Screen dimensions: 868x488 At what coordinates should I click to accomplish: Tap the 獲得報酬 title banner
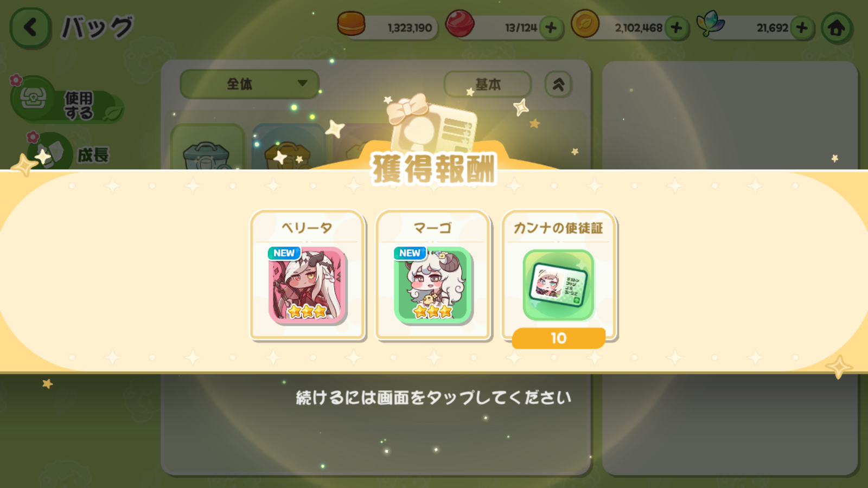(x=433, y=169)
